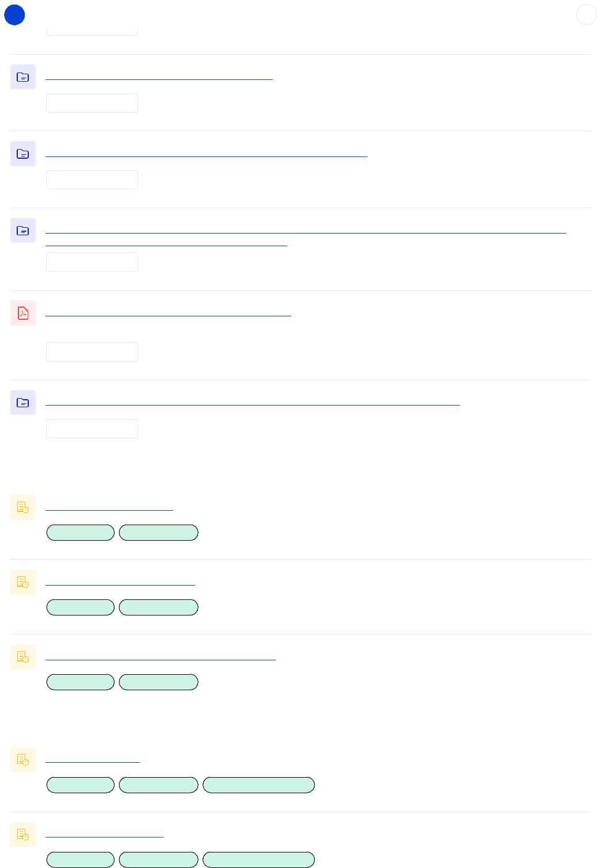
Task: Click the first green badge under the first yellow activity
Action: [81, 533]
